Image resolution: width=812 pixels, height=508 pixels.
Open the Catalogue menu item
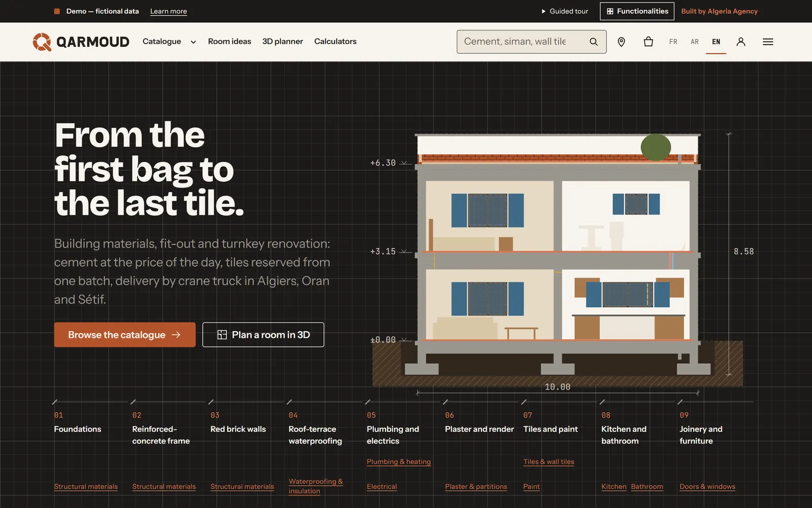point(162,41)
